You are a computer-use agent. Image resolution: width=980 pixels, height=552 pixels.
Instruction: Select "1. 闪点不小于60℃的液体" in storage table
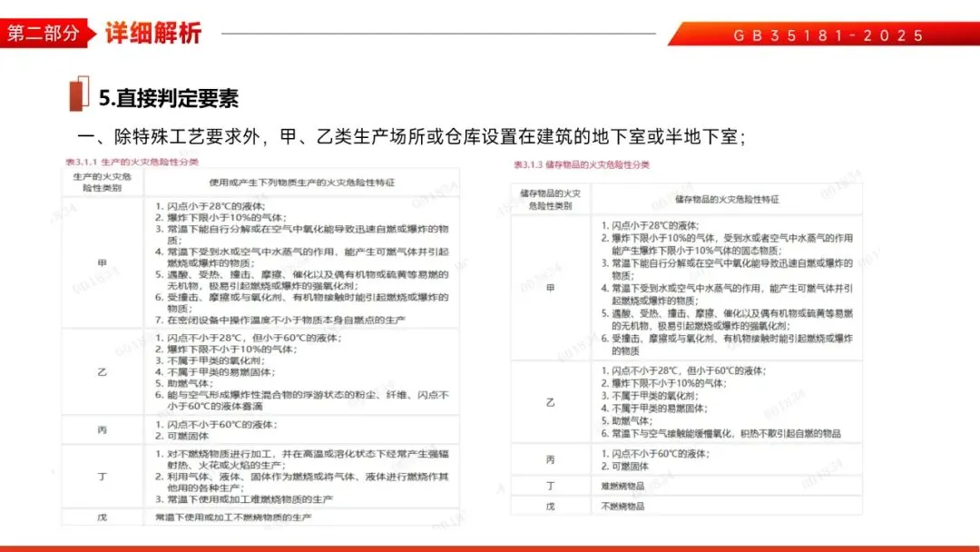point(655,454)
